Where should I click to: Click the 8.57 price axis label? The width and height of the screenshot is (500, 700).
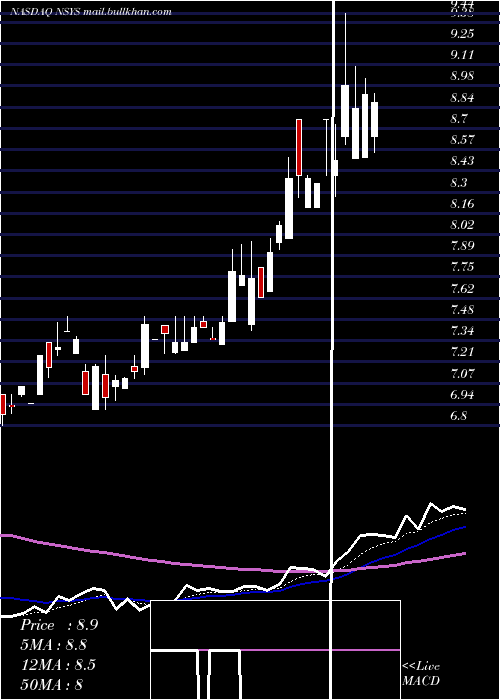point(462,140)
